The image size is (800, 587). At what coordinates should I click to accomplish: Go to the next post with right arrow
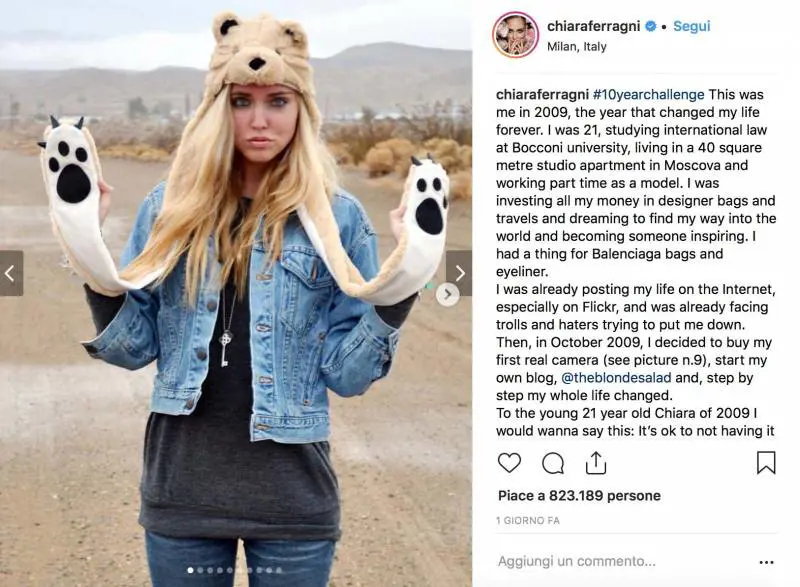coord(459,273)
